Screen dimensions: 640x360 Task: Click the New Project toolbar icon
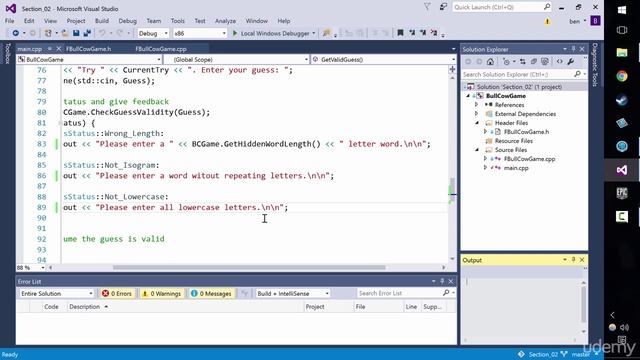tap(48, 33)
